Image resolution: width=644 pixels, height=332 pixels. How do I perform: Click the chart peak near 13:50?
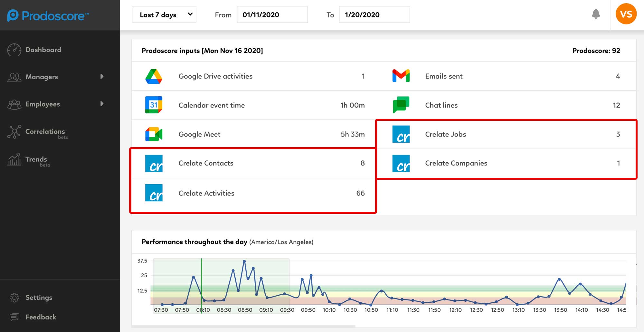tap(559, 279)
